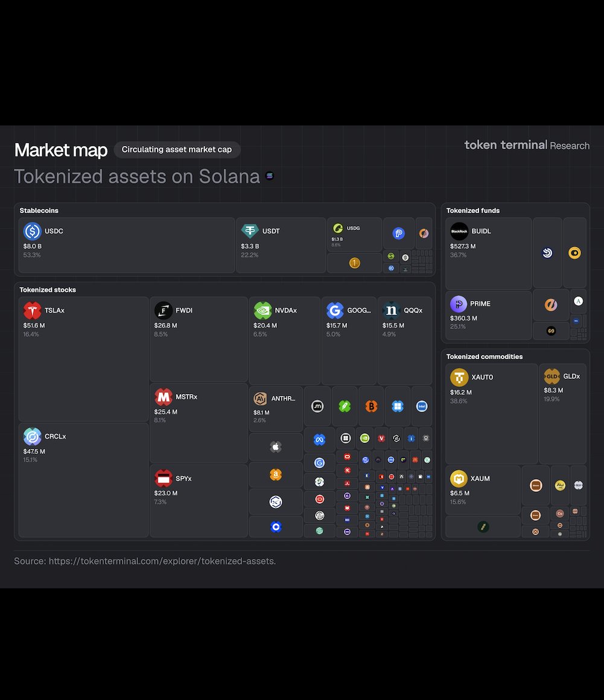Click the SPYx icon
Viewport: 604px width, 700px height.
[164, 479]
